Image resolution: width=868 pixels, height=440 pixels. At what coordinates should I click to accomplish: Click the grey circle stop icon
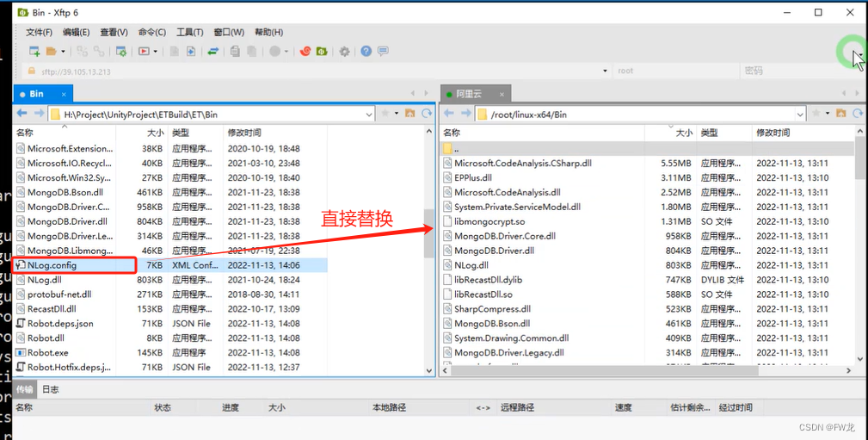point(274,52)
